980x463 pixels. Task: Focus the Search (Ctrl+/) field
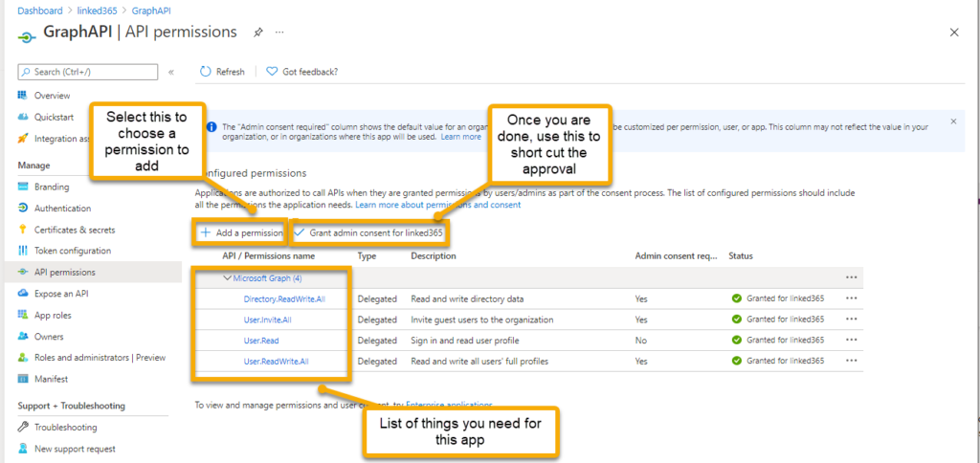coord(87,72)
